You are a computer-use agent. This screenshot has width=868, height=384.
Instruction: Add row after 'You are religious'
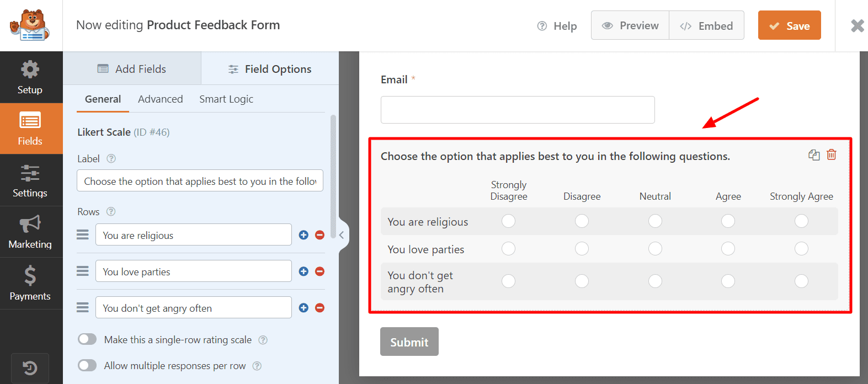pyautogui.click(x=303, y=235)
